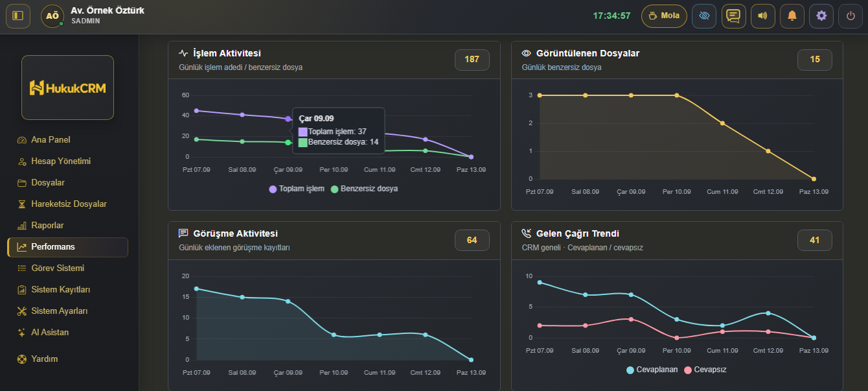The image size is (868, 391).
Task: Click Görüşme Aktivitesi message icon
Action: [183, 233]
